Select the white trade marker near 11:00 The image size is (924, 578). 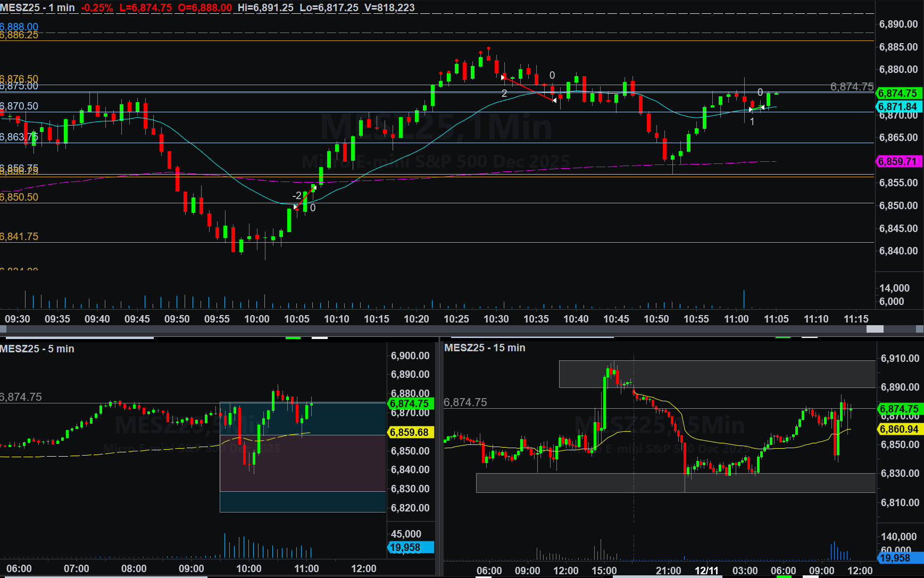(751, 110)
